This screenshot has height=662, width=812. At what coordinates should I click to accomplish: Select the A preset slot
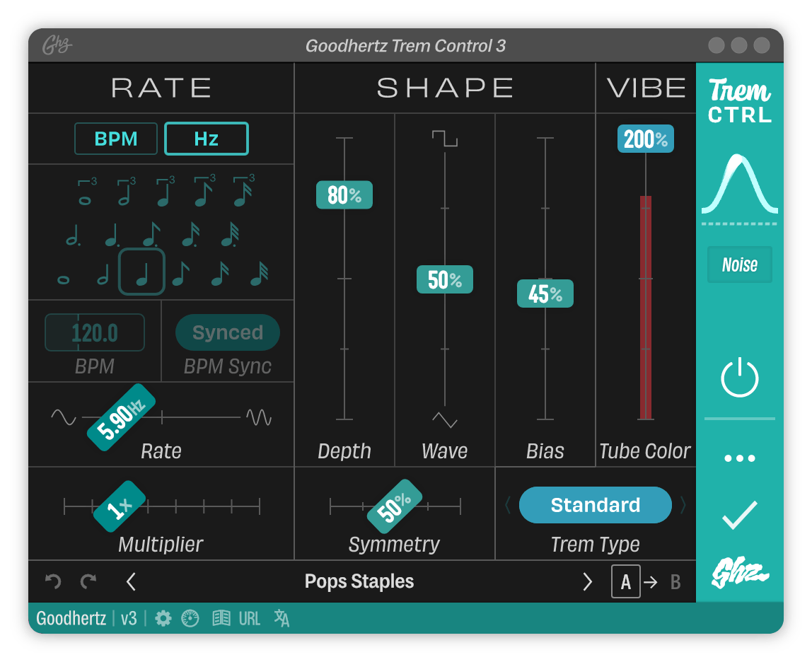click(x=625, y=582)
